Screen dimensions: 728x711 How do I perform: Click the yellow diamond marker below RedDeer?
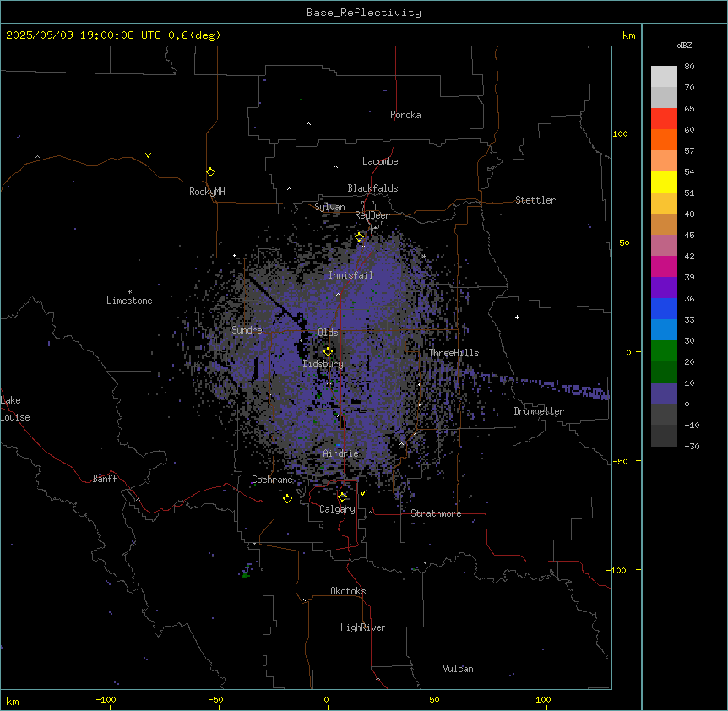360,237
